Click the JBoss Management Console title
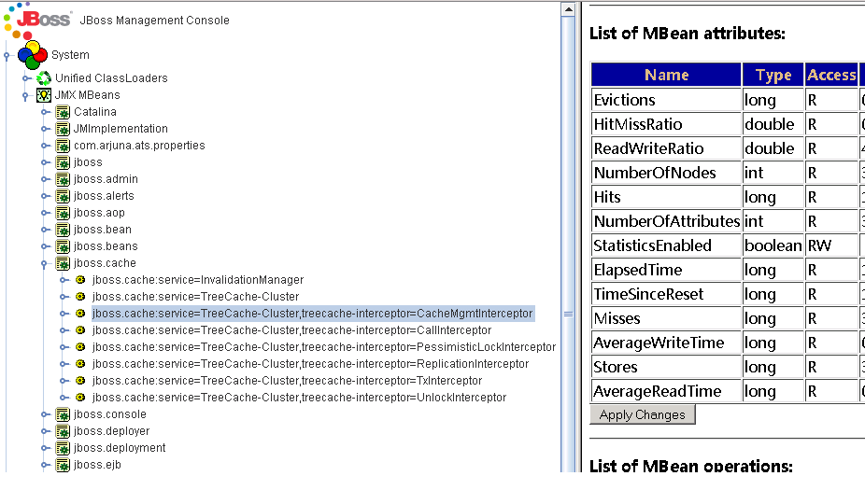Screen dimensions: 865x504 point(154,20)
